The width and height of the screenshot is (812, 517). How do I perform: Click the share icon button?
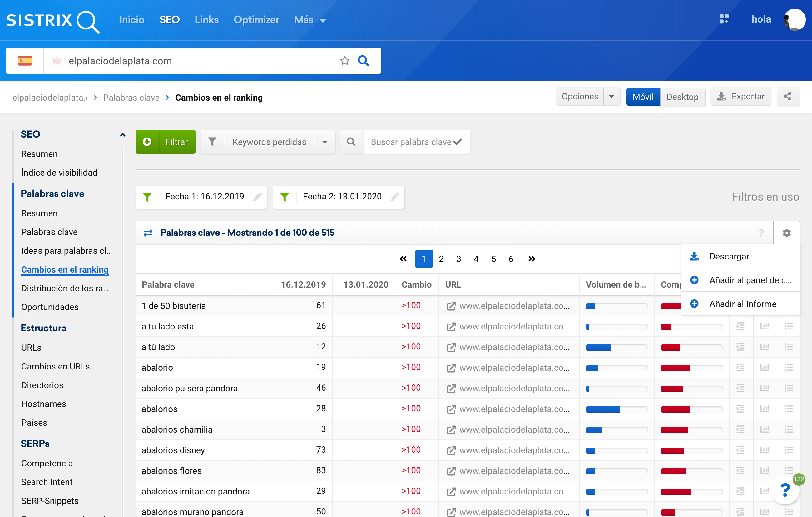[x=787, y=97]
